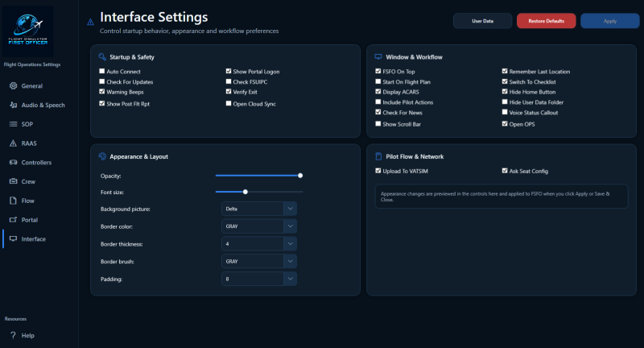Click the Interface monitor icon in sidebar
Screen dimensions: 644x348
(13, 238)
